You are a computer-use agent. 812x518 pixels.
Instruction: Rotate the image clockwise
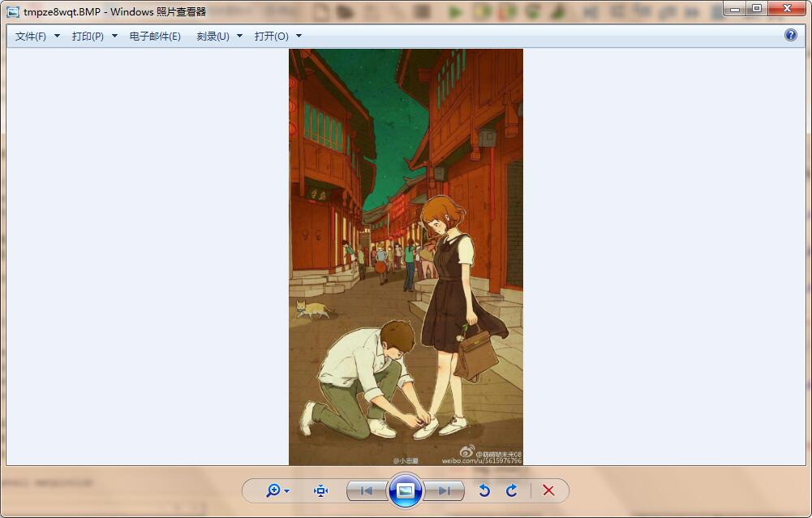pos(511,490)
